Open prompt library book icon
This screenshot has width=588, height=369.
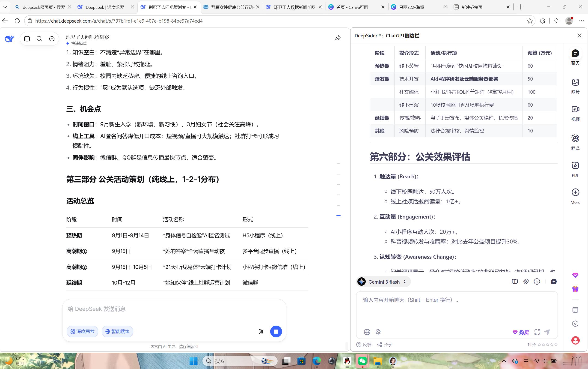click(515, 282)
